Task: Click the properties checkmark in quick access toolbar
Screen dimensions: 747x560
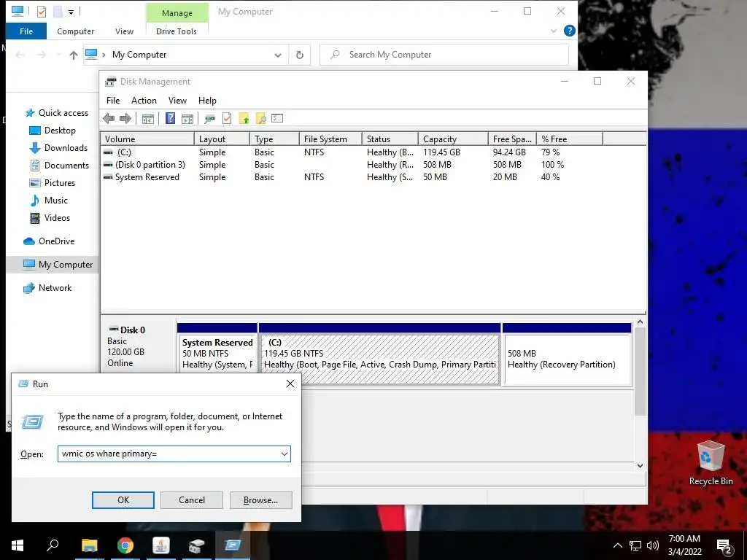Action: click(x=42, y=12)
